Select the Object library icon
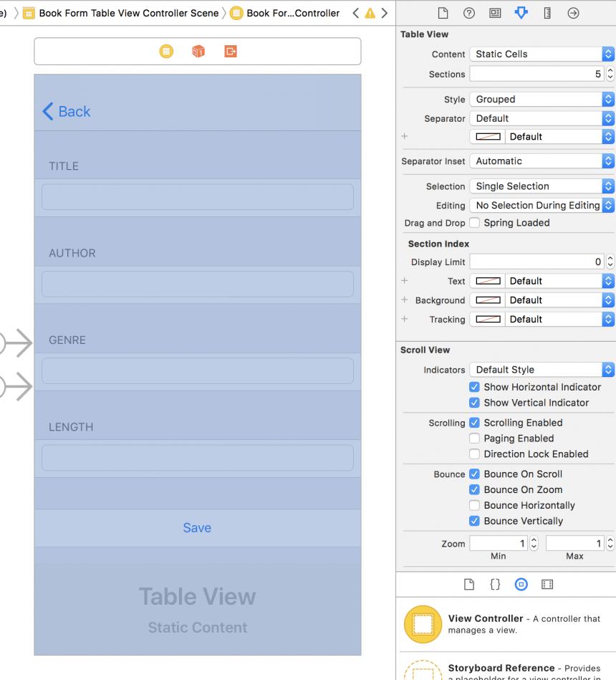The height and width of the screenshot is (680, 616). tap(521, 584)
